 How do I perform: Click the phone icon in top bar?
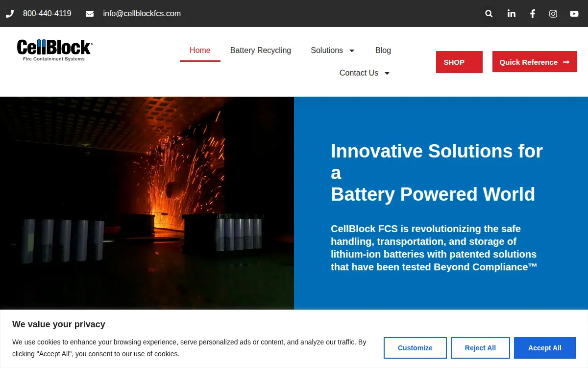[10, 14]
